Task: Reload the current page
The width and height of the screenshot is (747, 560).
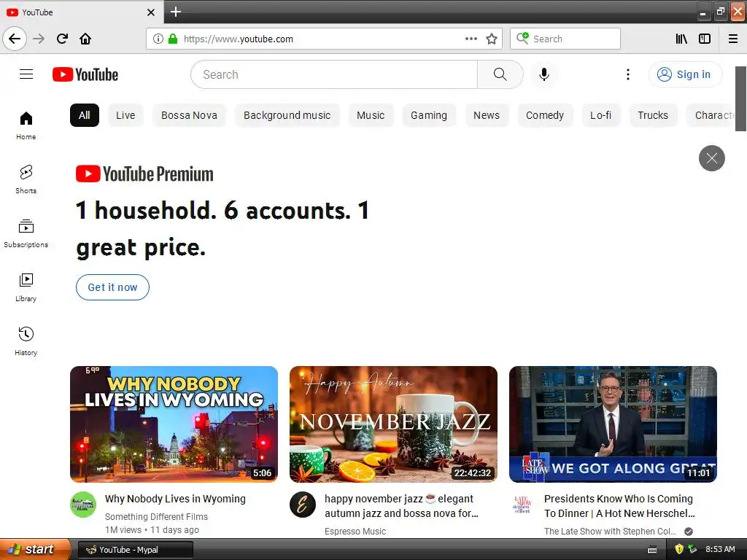Action: click(62, 39)
